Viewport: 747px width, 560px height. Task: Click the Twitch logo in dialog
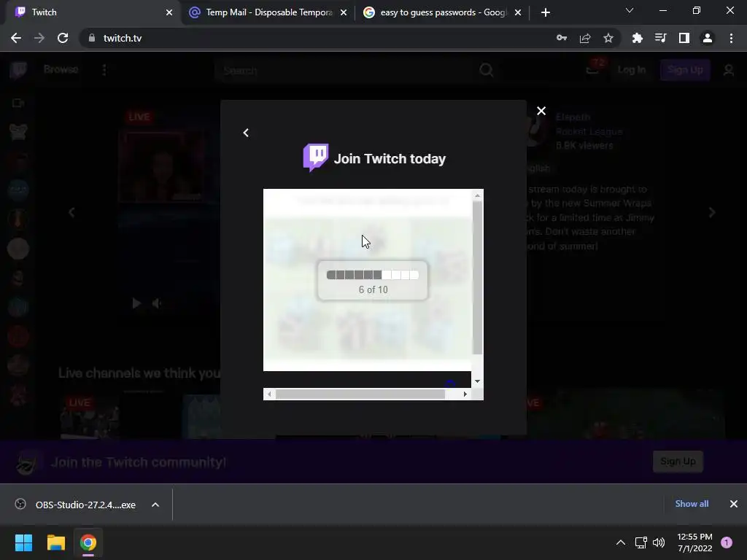tap(315, 157)
